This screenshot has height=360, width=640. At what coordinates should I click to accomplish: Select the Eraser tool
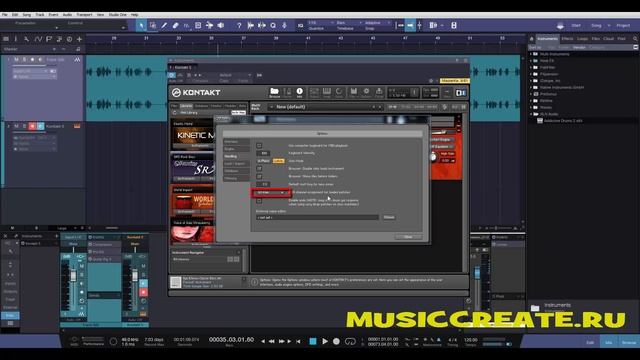[176, 25]
